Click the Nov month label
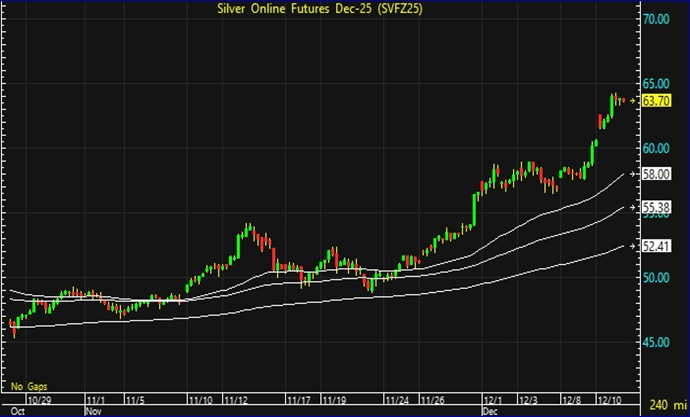Image resolution: width=690 pixels, height=417 pixels. (x=93, y=410)
